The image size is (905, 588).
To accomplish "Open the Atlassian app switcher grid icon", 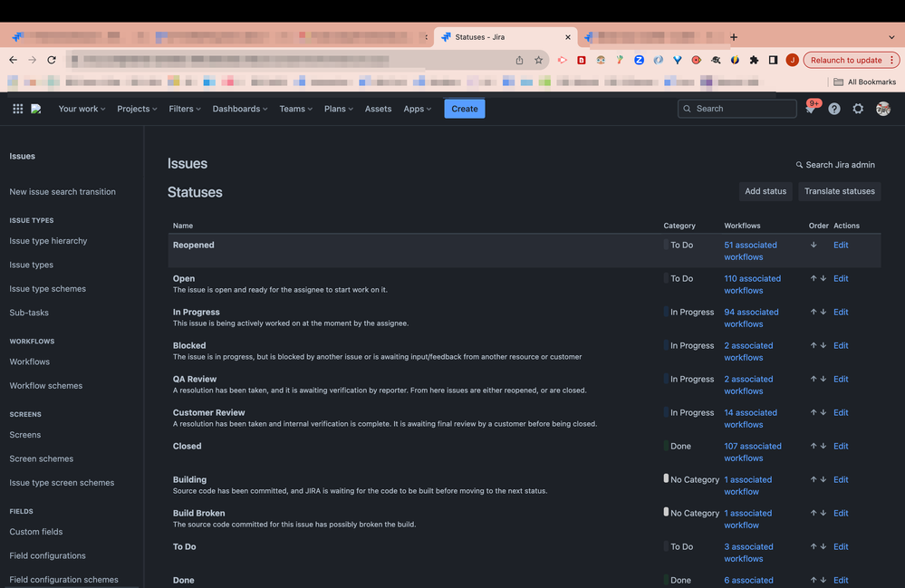I will (16, 108).
